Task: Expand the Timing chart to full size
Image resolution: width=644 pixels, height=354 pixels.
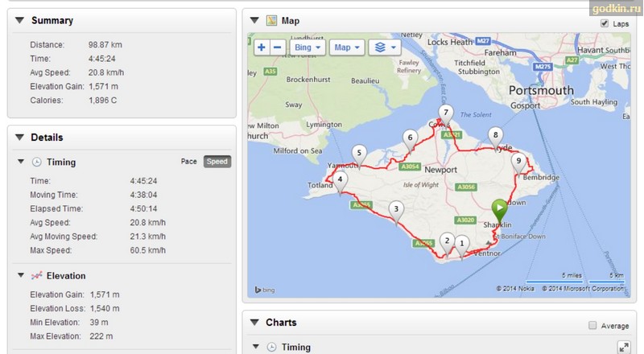Action: click(624, 348)
